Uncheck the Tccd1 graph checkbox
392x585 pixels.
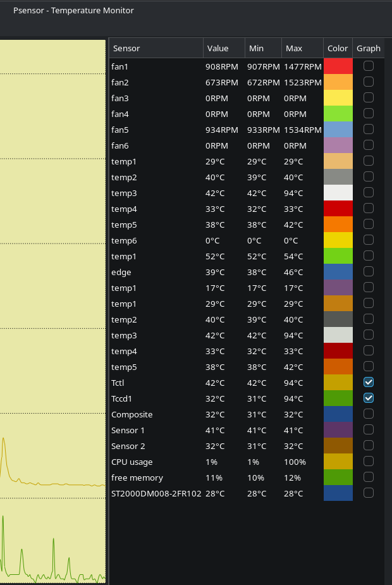(x=368, y=398)
